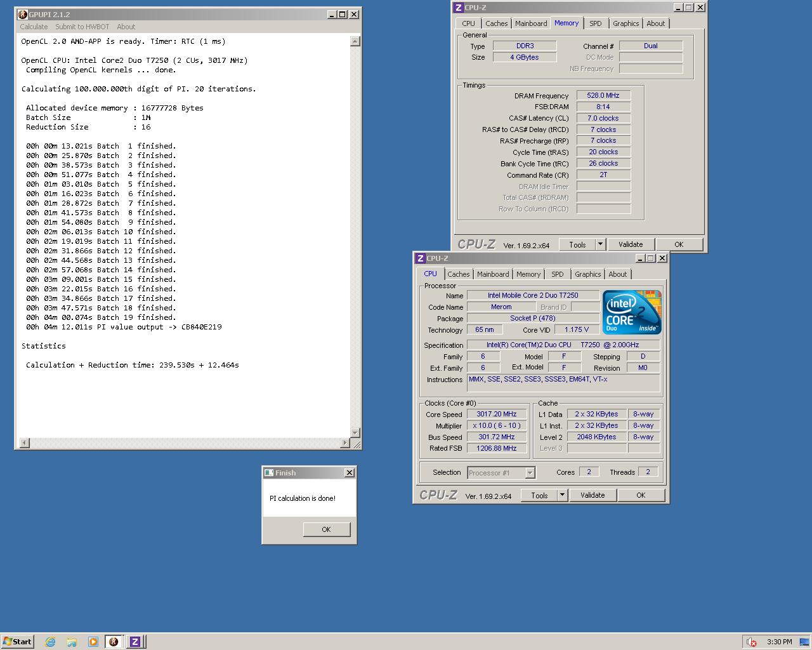Screen dimensions: 812x650
Task: Open About tab in CPU-Z CPU window
Action: [x=618, y=274]
